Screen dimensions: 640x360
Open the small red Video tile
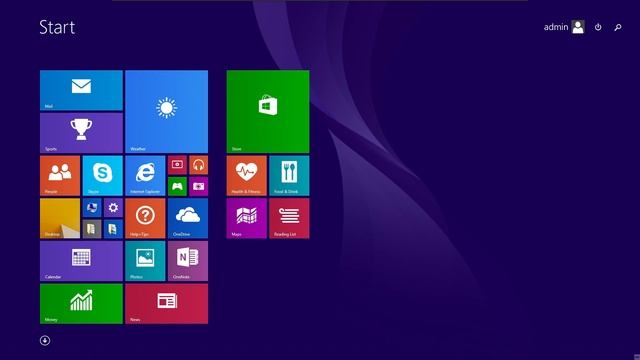(177, 165)
